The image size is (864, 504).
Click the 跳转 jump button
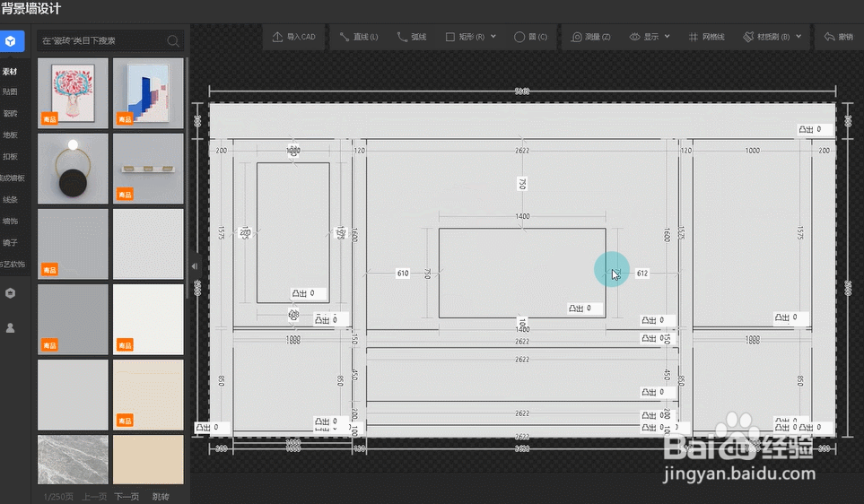tap(161, 496)
